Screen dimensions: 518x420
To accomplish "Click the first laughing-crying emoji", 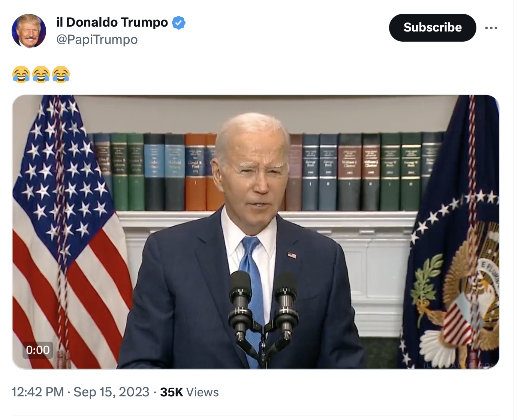I will pyautogui.click(x=21, y=74).
